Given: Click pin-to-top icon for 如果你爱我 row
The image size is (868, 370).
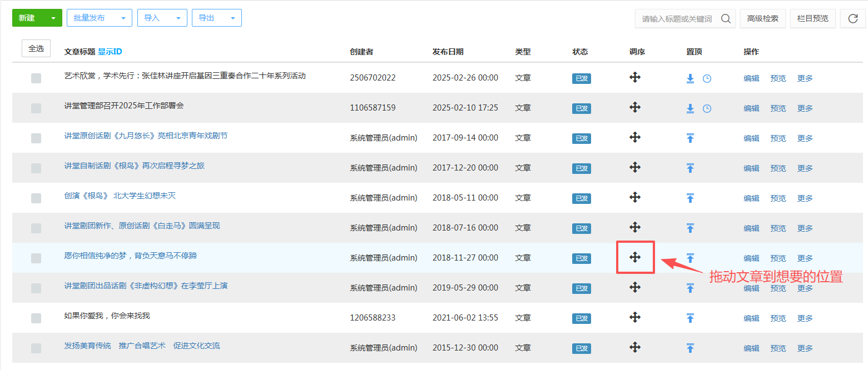Looking at the screenshot, I should [x=690, y=318].
